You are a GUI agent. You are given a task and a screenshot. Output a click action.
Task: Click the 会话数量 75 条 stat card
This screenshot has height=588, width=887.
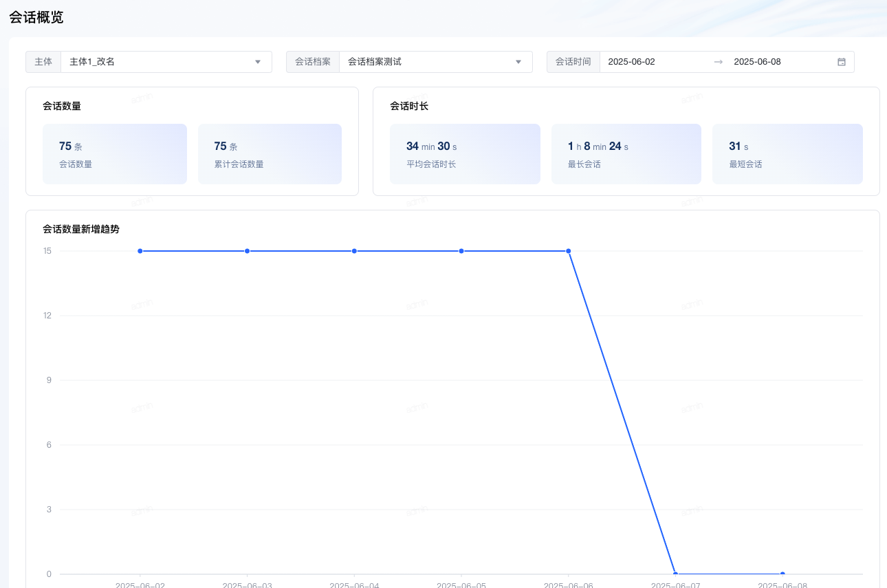coord(115,154)
